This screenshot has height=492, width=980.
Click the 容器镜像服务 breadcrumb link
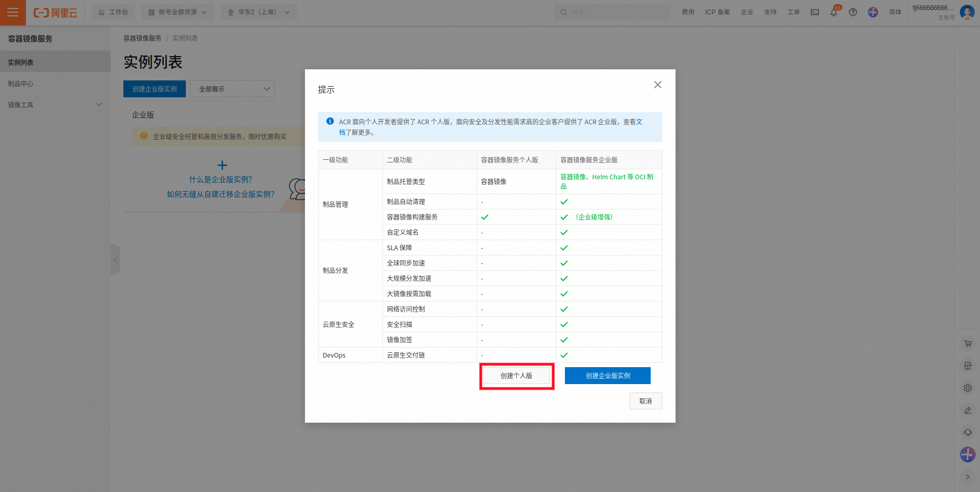click(142, 38)
